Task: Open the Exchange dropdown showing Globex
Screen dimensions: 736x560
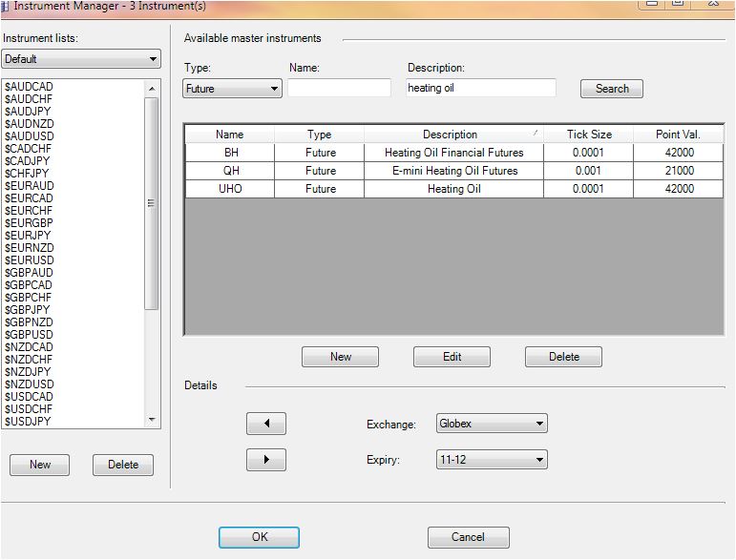Action: coord(492,424)
